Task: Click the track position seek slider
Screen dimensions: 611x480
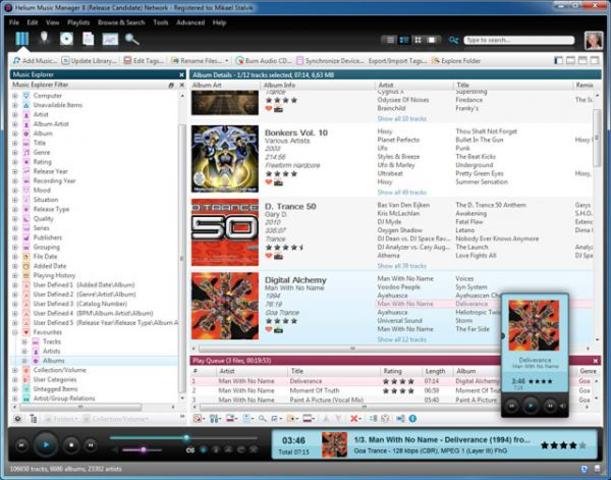Action: tap(183, 438)
